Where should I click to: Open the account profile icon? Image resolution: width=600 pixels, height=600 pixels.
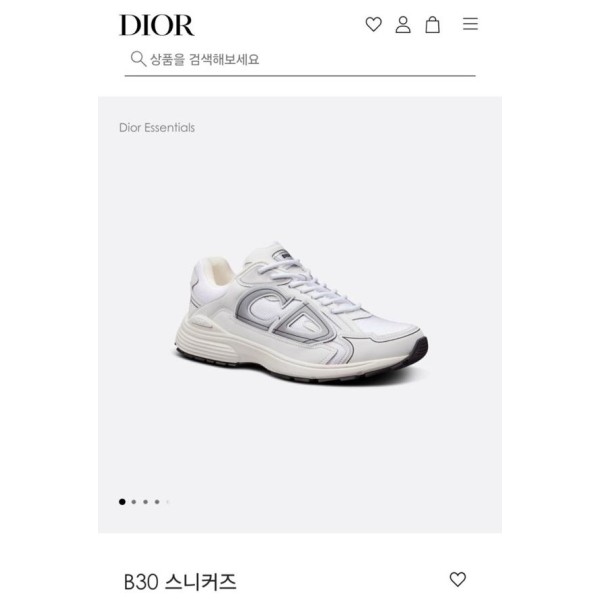[403, 24]
